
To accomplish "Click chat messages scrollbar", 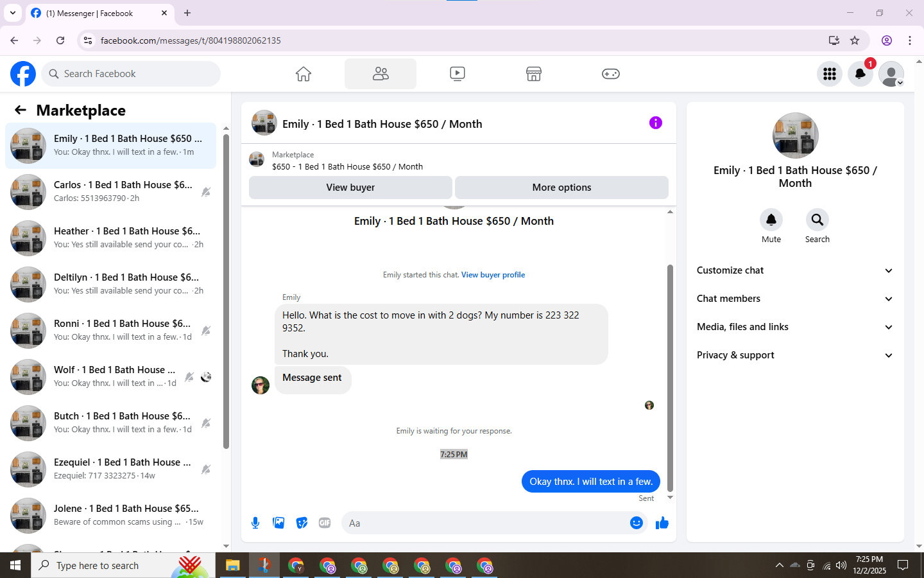I will 670,378.
